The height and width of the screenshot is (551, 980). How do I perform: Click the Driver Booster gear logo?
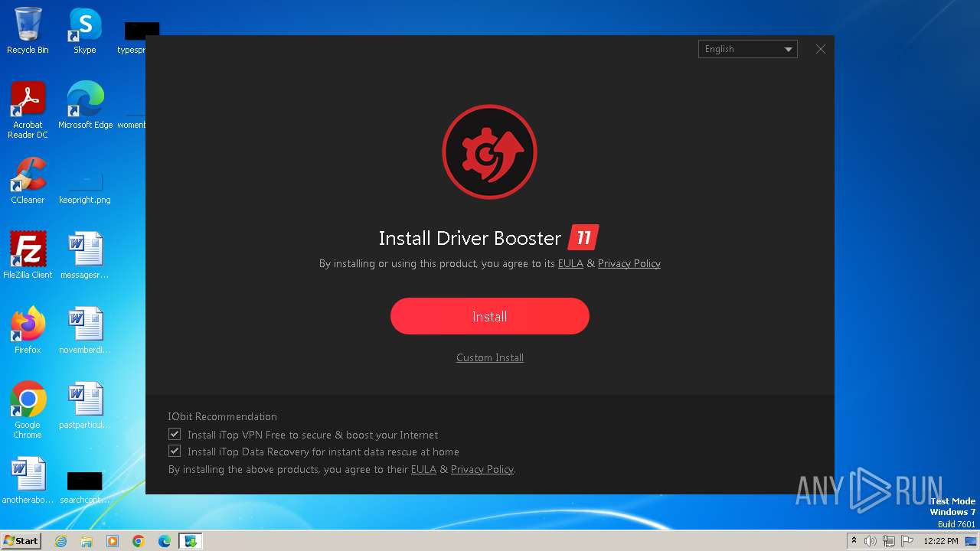[490, 152]
